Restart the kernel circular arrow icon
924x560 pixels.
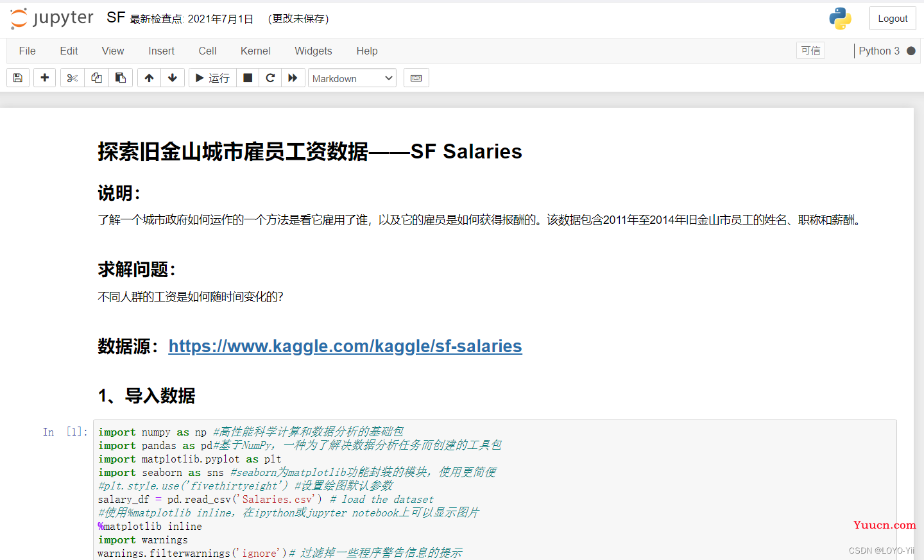[x=270, y=78]
